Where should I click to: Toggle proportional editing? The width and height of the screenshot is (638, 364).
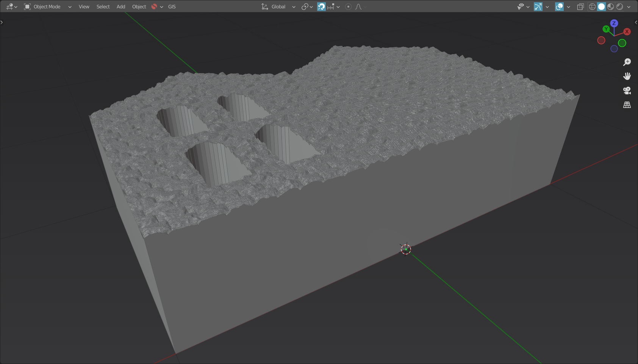tap(348, 6)
